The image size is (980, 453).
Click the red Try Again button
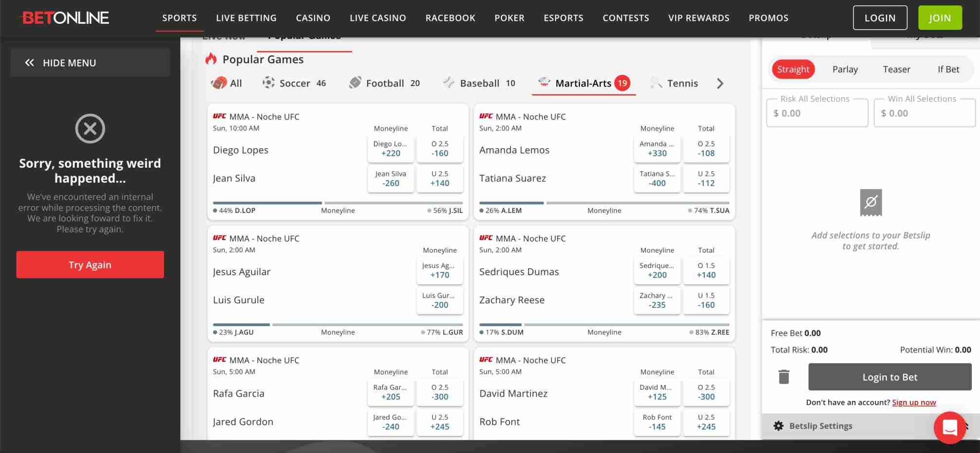click(x=90, y=265)
